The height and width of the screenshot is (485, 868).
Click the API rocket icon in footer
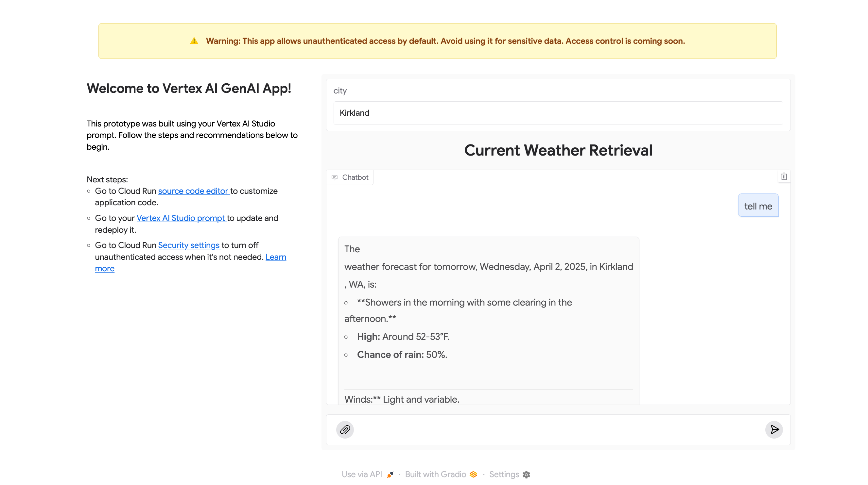tap(390, 474)
